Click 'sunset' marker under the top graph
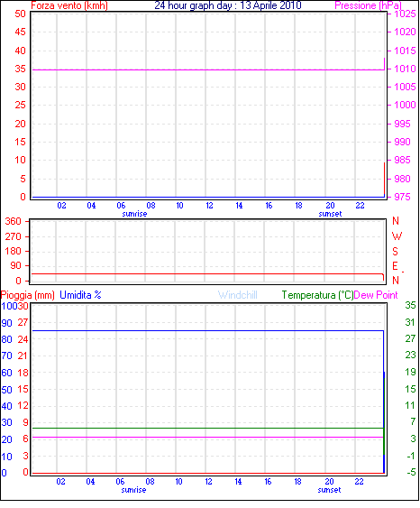Image resolution: width=420 pixels, height=508 pixels. coord(330,214)
